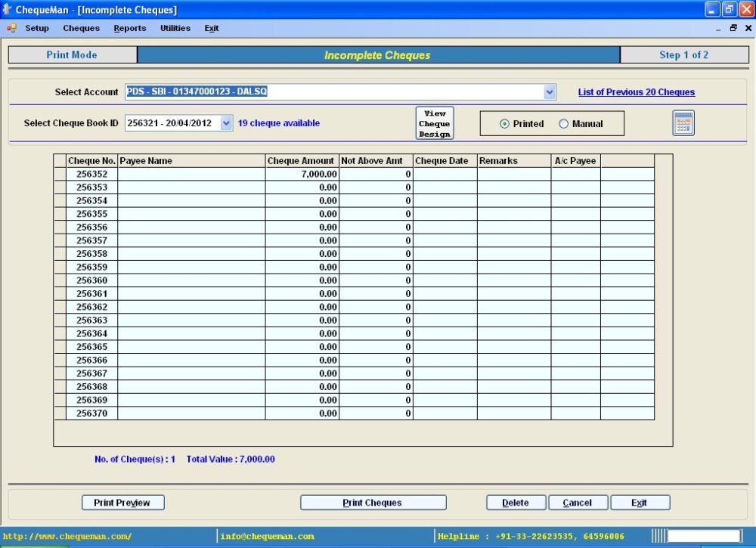Screen dimensions: 756x548
Task: Open the Reports menu
Action: pyautogui.click(x=129, y=28)
